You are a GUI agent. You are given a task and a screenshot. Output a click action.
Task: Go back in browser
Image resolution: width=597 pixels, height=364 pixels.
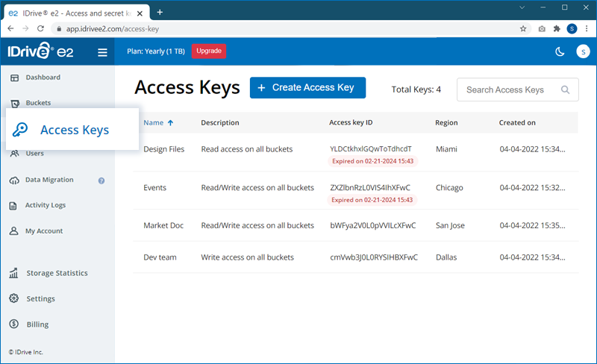(x=10, y=28)
